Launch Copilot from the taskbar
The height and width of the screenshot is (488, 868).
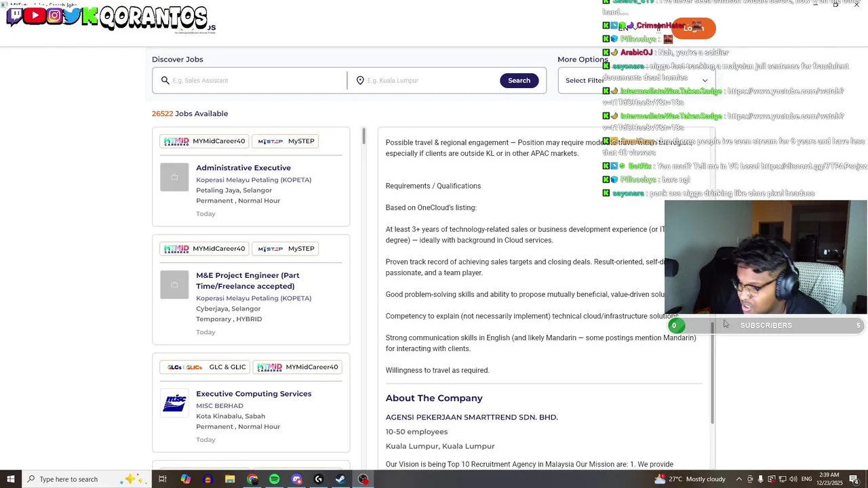[x=185, y=479]
